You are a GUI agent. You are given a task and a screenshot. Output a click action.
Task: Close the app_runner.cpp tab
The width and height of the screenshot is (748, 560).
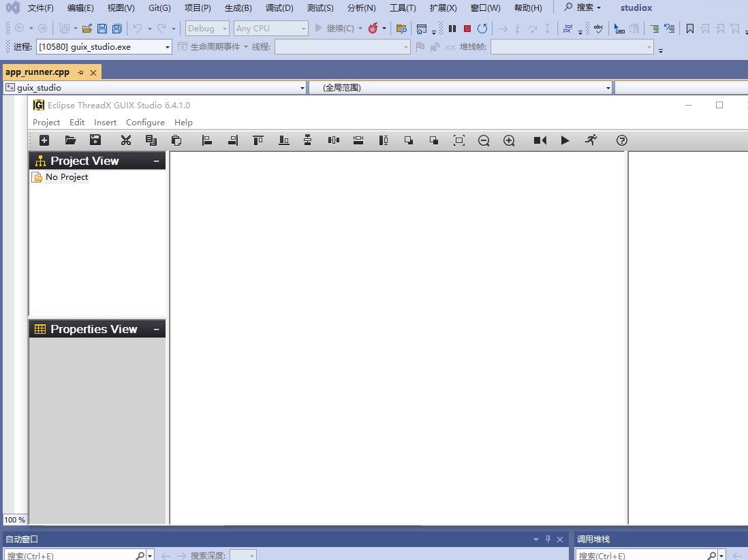click(x=93, y=72)
